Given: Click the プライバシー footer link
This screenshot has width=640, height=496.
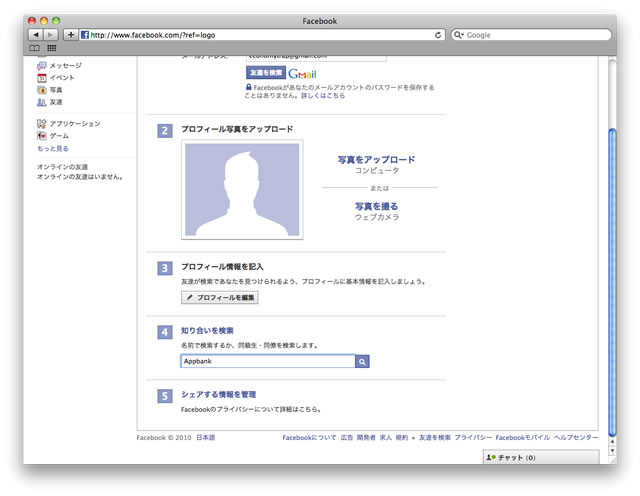Looking at the screenshot, I should click(473, 438).
